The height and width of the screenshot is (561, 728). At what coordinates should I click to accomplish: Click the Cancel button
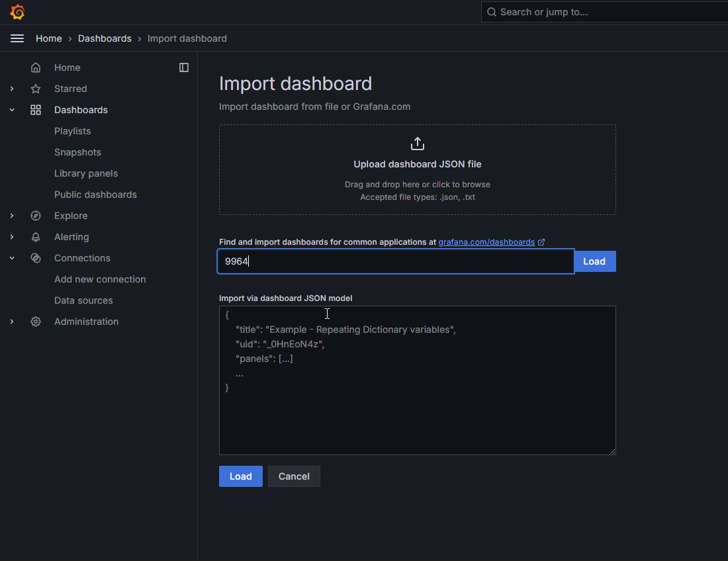point(294,476)
